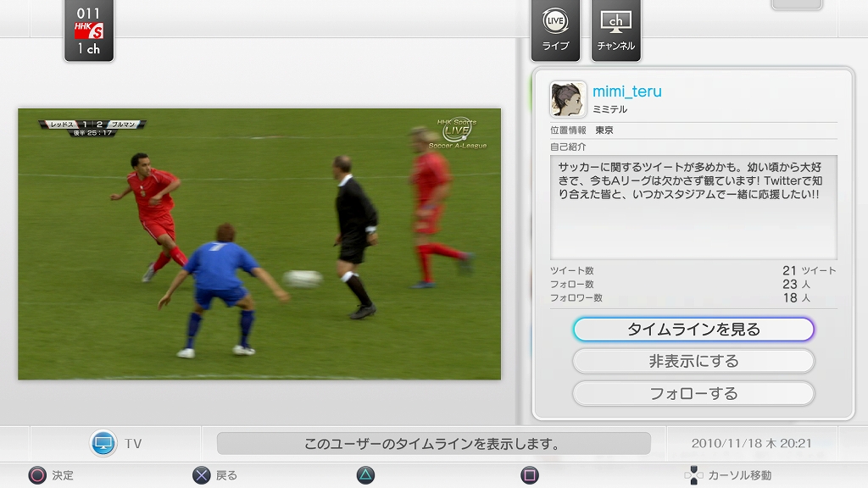Open mimi_teru's profile avatar
Image resolution: width=868 pixels, height=488 pixels.
point(568,100)
